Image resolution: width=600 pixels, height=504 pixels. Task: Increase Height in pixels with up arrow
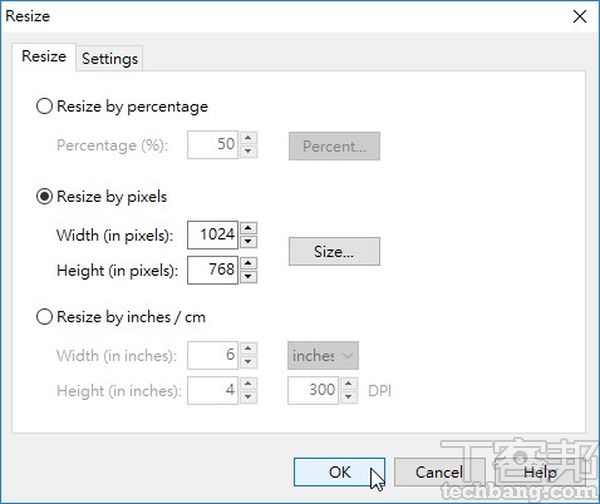click(x=249, y=263)
